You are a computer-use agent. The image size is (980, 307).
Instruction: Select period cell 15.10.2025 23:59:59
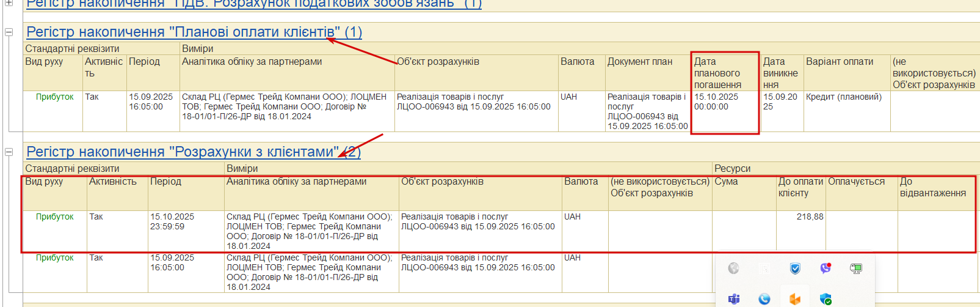(x=186, y=231)
